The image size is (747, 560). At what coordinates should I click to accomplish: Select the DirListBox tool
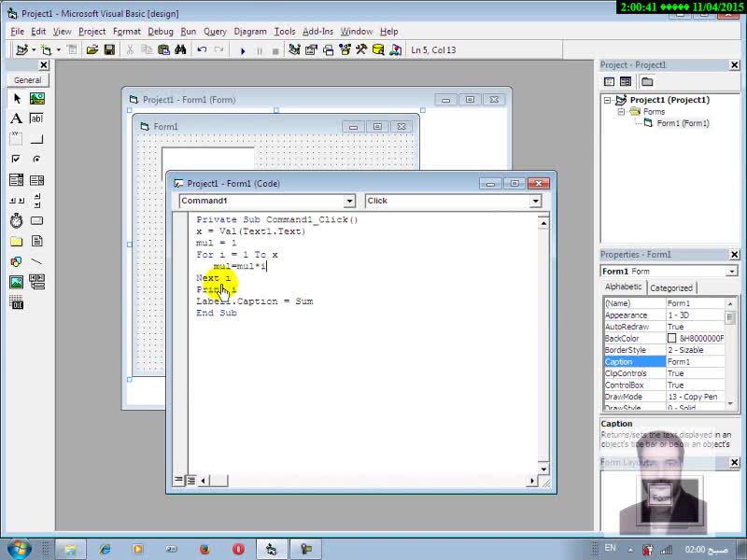pos(17,241)
